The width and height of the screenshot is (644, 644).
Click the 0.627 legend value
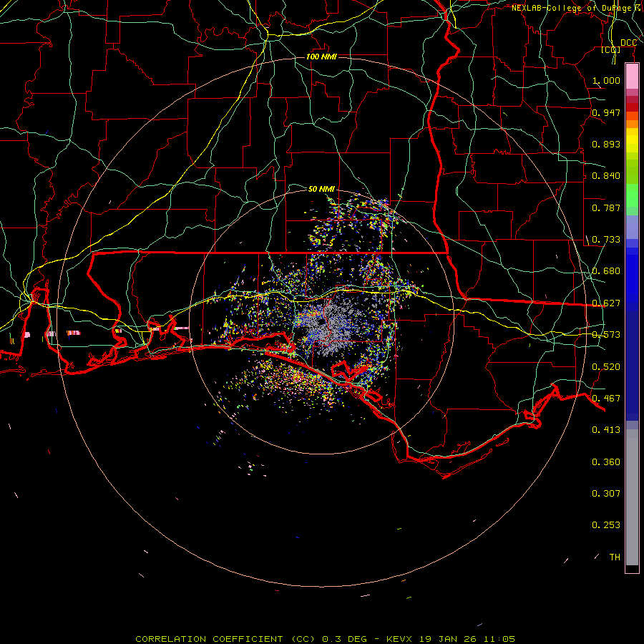coord(606,303)
